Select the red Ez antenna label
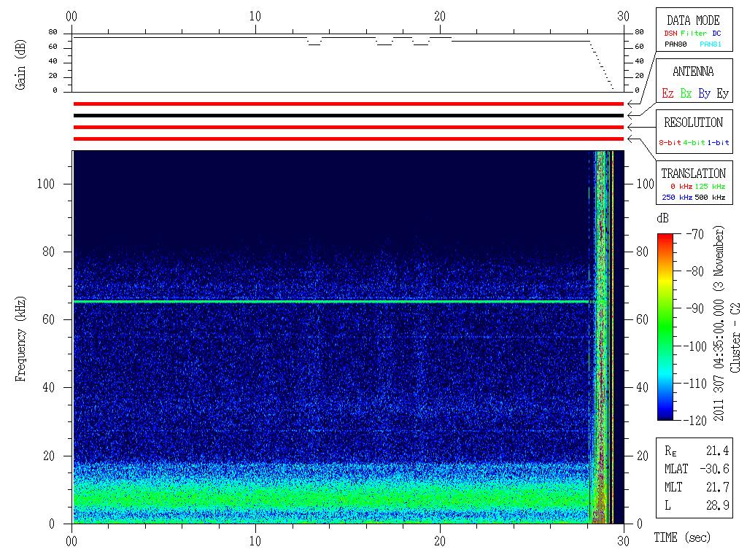The height and width of the screenshot is (560, 747). pyautogui.click(x=667, y=93)
